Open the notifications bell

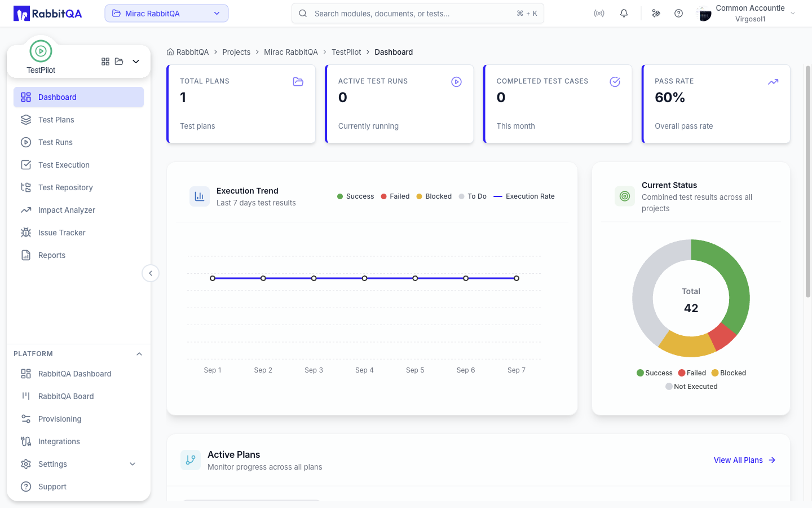pyautogui.click(x=624, y=14)
